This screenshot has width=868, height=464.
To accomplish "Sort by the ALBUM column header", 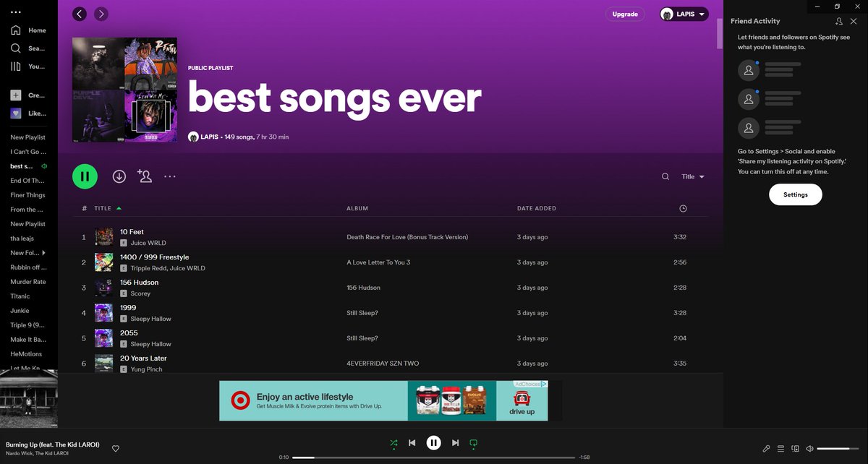I will pos(357,208).
